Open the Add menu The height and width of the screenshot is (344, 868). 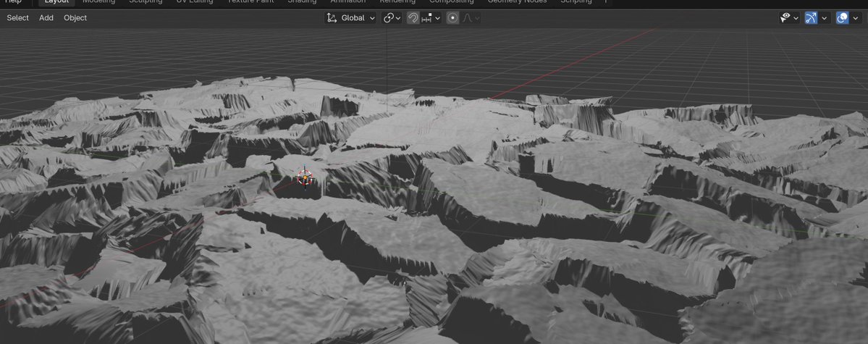coord(46,17)
